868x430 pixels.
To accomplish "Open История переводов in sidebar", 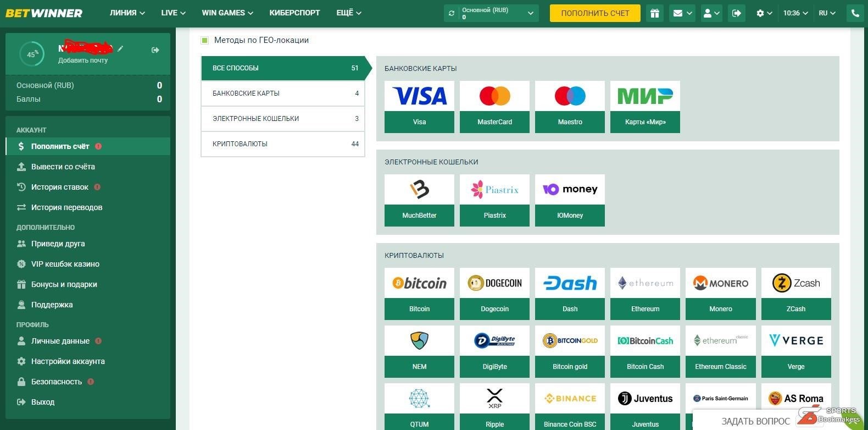I will [x=88, y=207].
